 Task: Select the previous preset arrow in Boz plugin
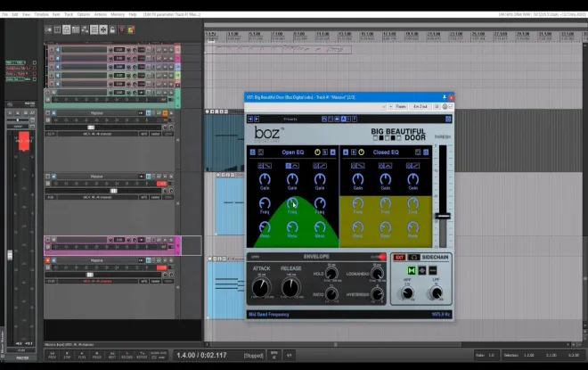250,119
